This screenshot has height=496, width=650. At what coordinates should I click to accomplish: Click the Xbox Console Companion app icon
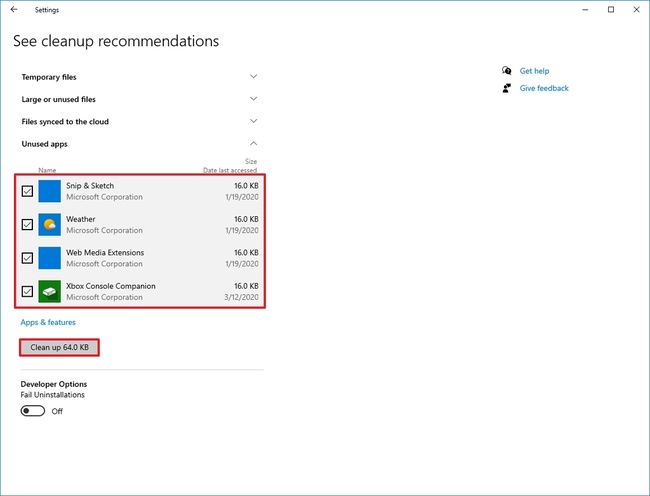pos(50,291)
